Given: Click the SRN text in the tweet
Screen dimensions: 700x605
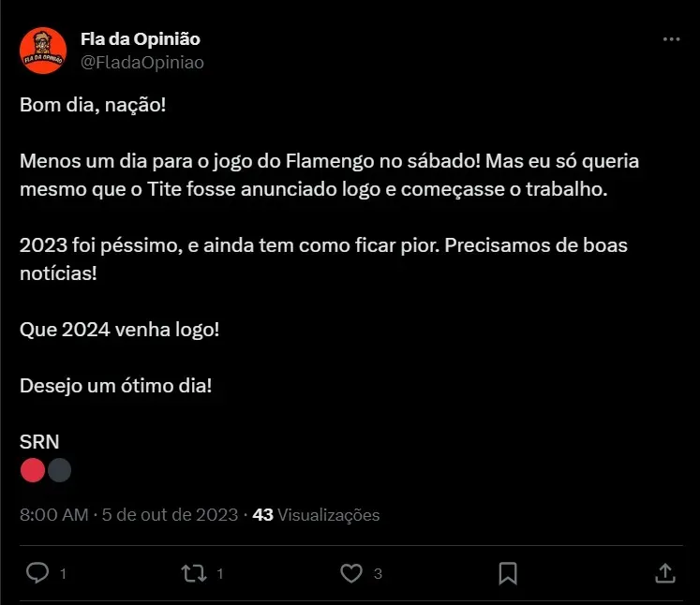Looking at the screenshot, I should (39, 443).
